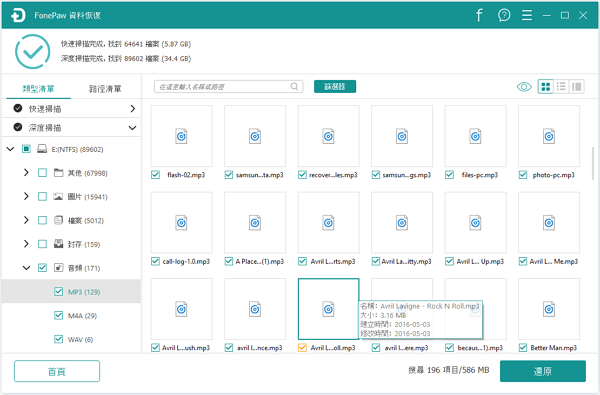Expand the 圖片 tree node
The image size is (600, 395).
26,196
